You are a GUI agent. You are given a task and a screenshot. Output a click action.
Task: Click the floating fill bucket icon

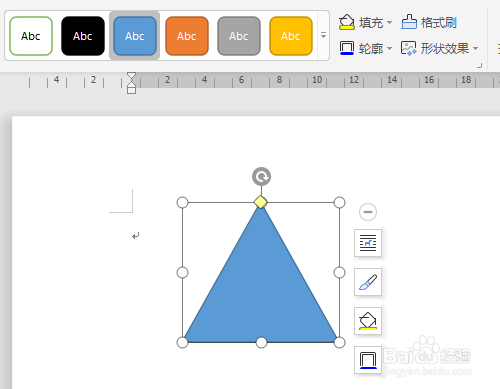(x=368, y=321)
